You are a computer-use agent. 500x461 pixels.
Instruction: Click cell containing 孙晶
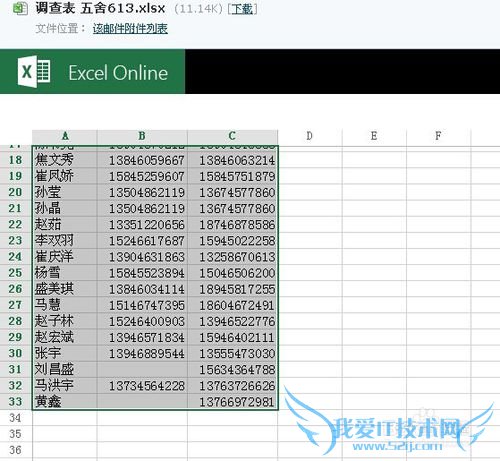coord(65,208)
